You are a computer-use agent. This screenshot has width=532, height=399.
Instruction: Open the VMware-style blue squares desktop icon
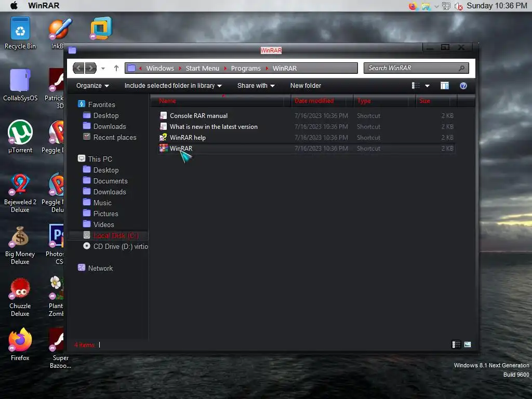pos(101,28)
